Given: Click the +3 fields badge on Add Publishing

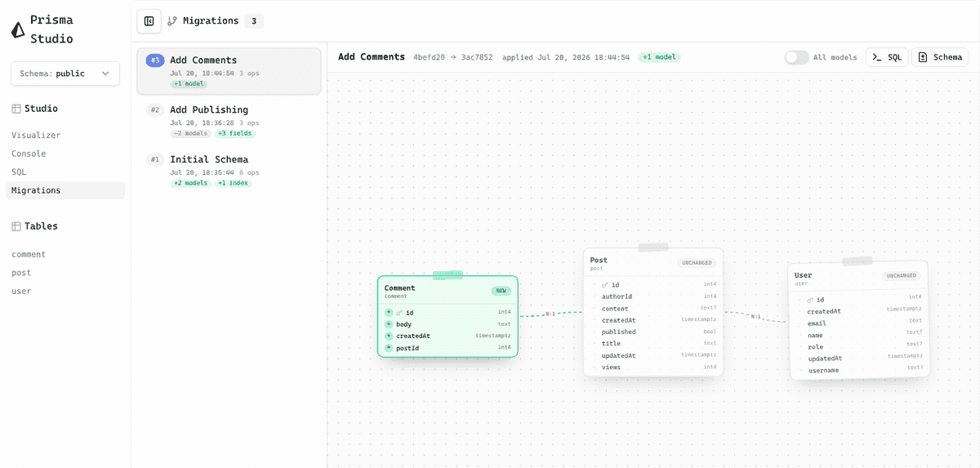Looking at the screenshot, I should click(x=235, y=134).
